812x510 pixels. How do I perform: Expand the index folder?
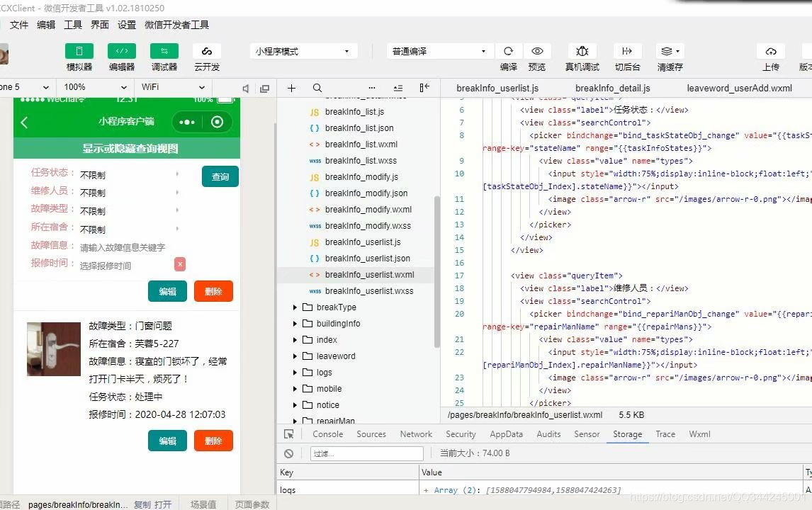click(x=295, y=340)
